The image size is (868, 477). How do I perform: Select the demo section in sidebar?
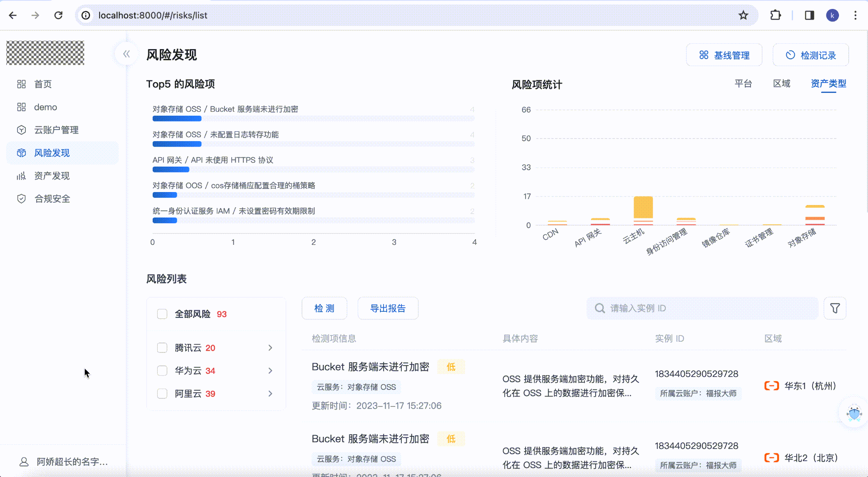click(x=45, y=107)
